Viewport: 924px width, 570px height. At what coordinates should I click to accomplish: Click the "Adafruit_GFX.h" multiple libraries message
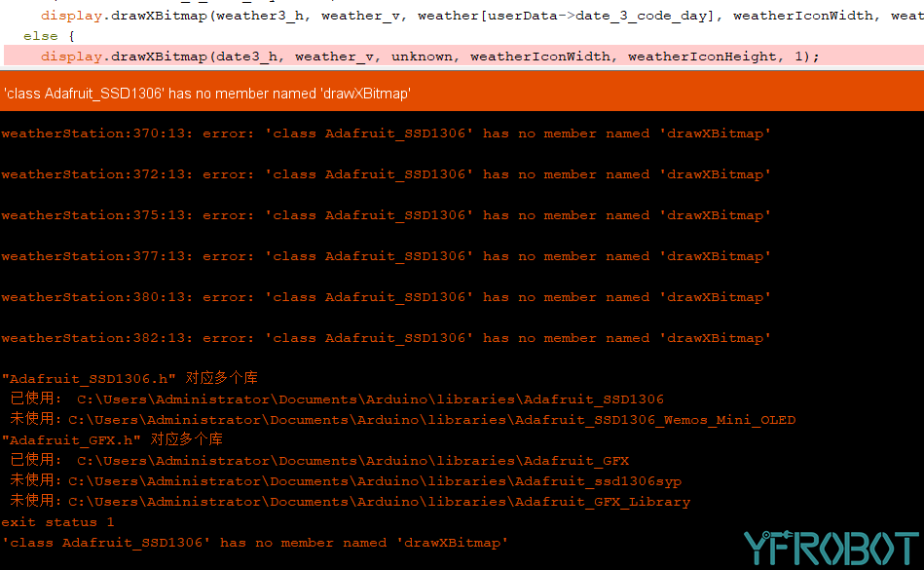click(112, 439)
